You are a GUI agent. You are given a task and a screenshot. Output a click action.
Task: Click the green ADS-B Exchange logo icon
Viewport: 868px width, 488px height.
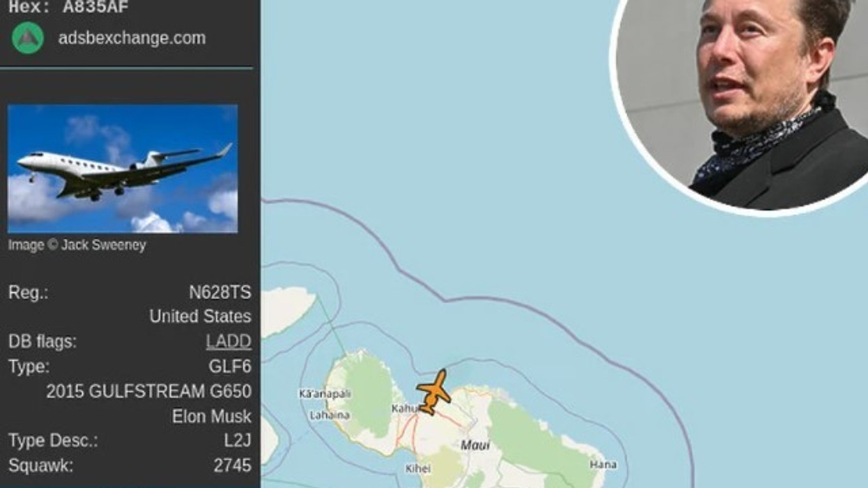(28, 38)
